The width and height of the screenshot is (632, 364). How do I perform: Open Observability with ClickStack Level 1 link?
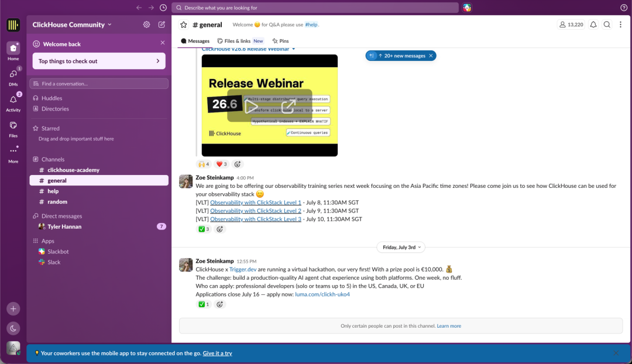coord(256,202)
